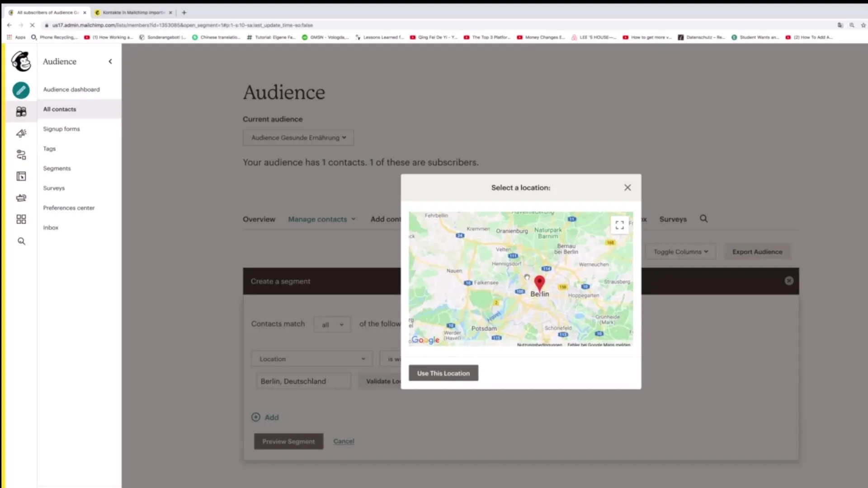Open the Website icon in sidebar
The height and width of the screenshot is (488, 868).
pos(21,176)
